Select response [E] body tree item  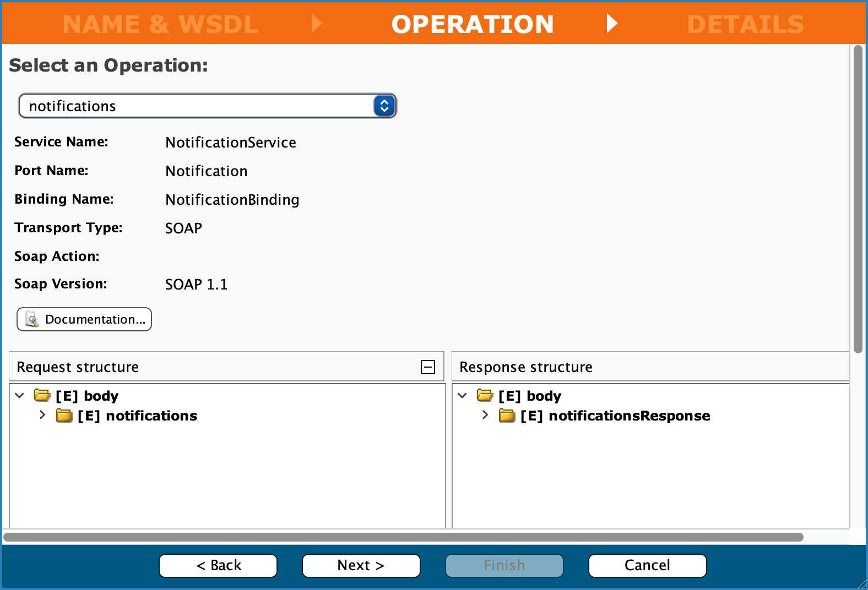coord(530,396)
